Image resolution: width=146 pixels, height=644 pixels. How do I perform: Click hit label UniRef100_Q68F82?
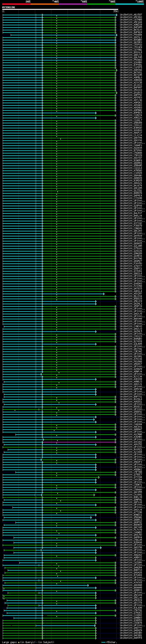pos(131,522)
